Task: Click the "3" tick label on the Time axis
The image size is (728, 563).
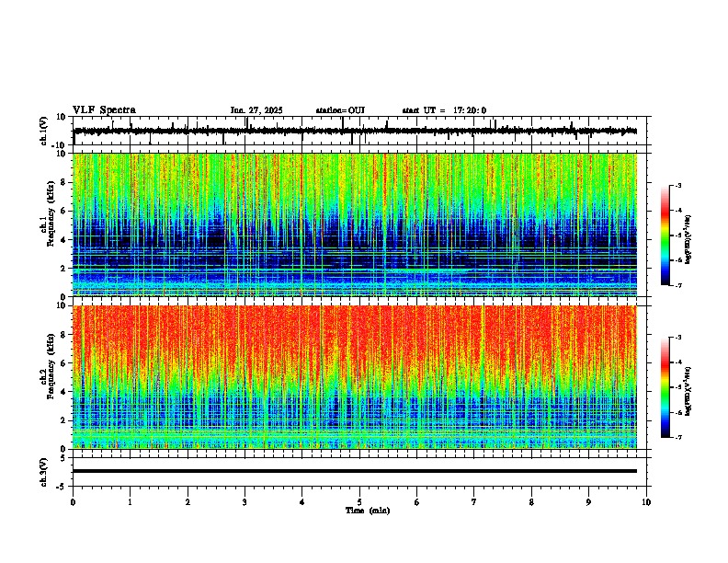Action: [x=245, y=502]
